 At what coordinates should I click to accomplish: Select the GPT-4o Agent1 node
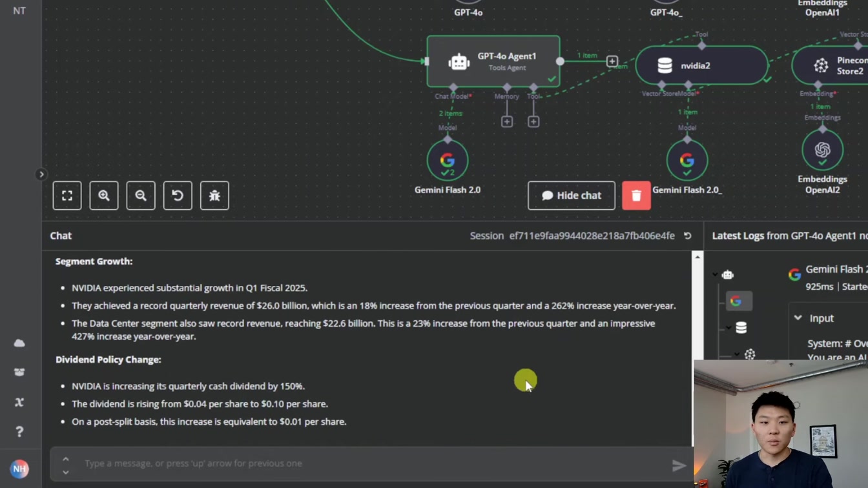(x=493, y=61)
